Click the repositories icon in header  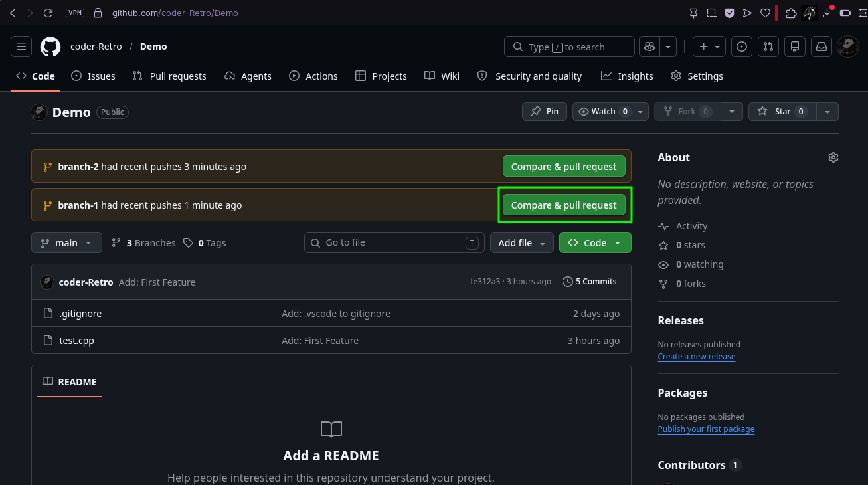(x=795, y=47)
